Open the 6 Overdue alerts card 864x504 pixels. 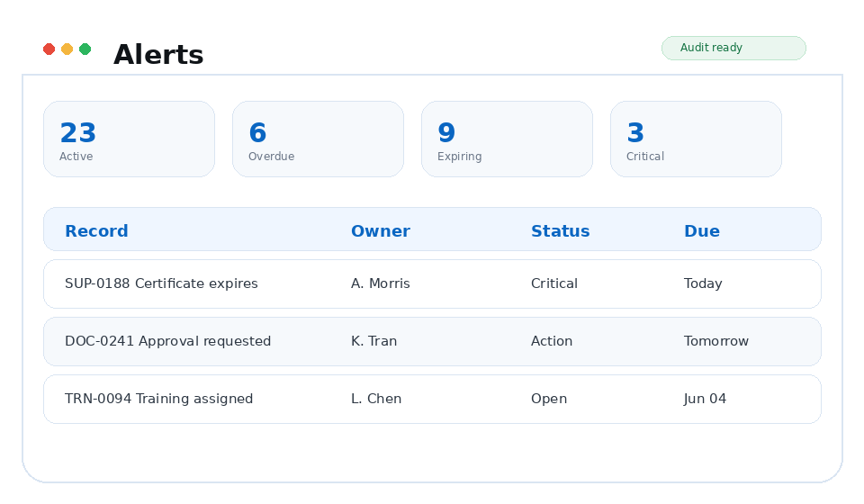(318, 139)
